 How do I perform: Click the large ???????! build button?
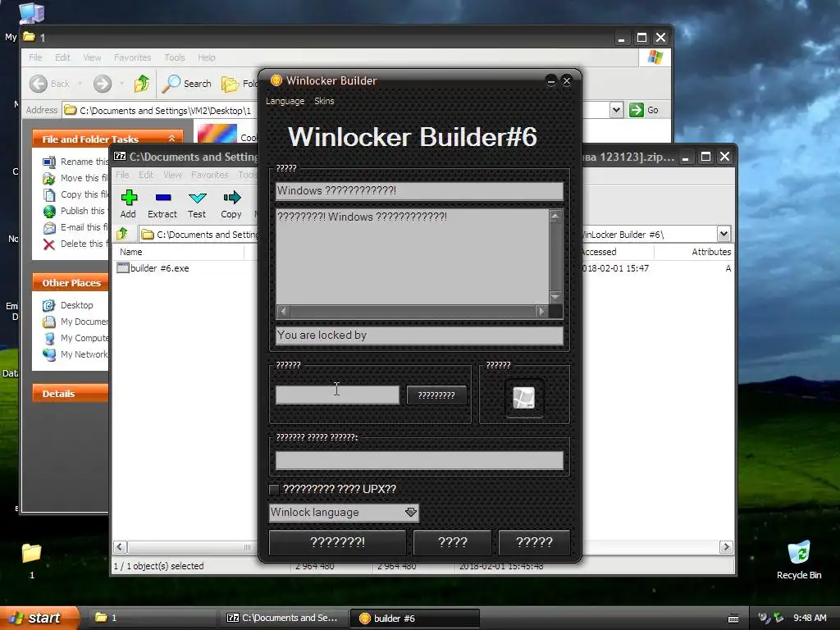[x=337, y=542]
